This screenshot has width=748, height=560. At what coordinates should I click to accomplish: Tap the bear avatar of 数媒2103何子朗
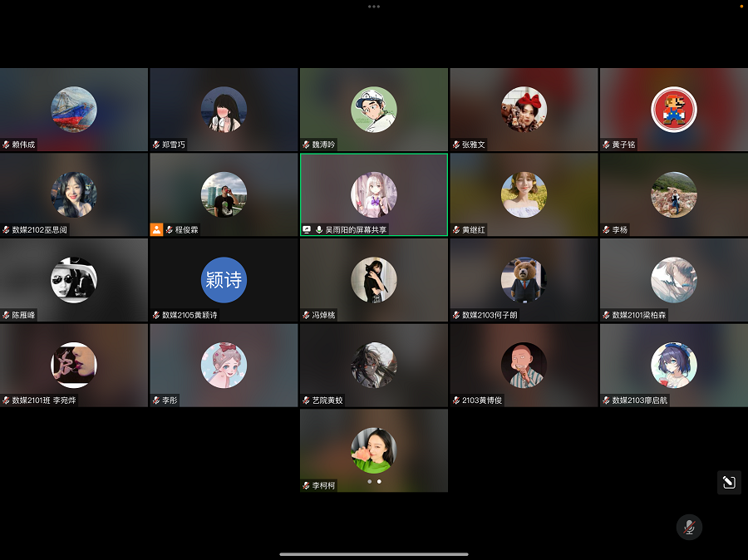click(x=524, y=280)
